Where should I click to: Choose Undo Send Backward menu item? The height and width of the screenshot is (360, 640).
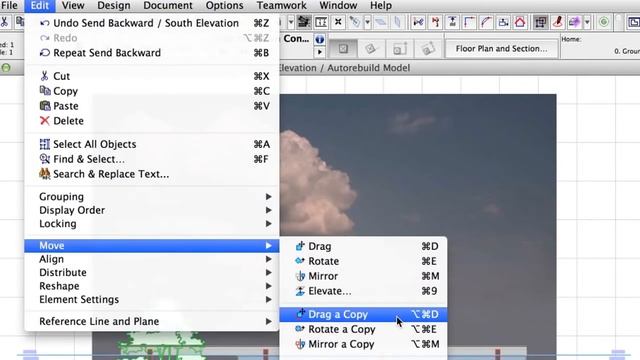(152, 23)
